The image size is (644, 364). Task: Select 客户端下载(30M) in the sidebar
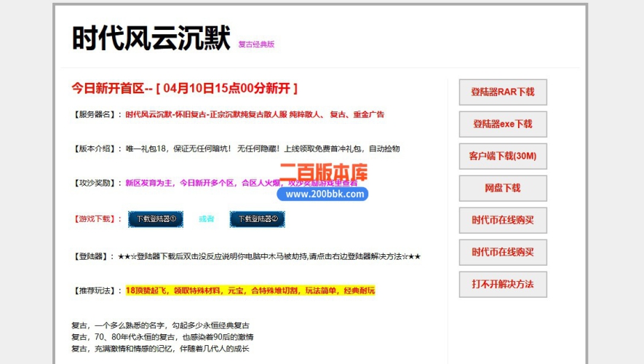pyautogui.click(x=502, y=156)
